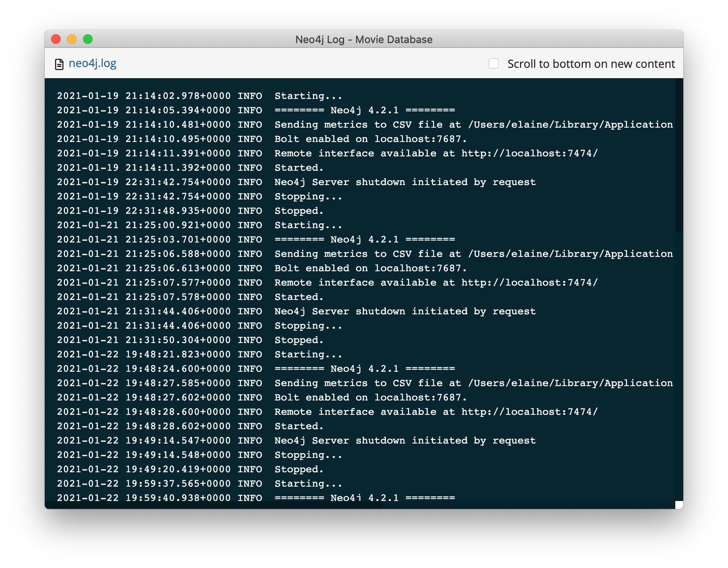Click the horizontal scrollbar at log bottom
The width and height of the screenshot is (728, 568).
click(x=214, y=505)
